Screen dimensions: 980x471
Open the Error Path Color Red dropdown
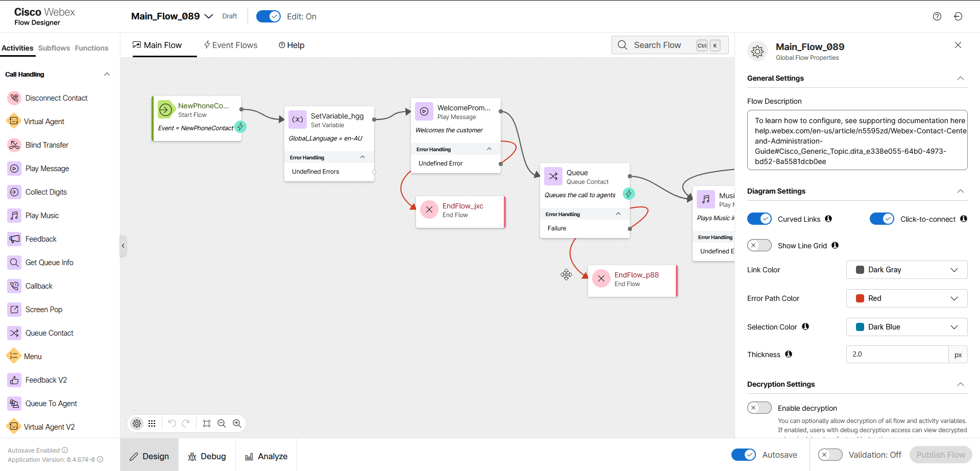pyautogui.click(x=907, y=298)
